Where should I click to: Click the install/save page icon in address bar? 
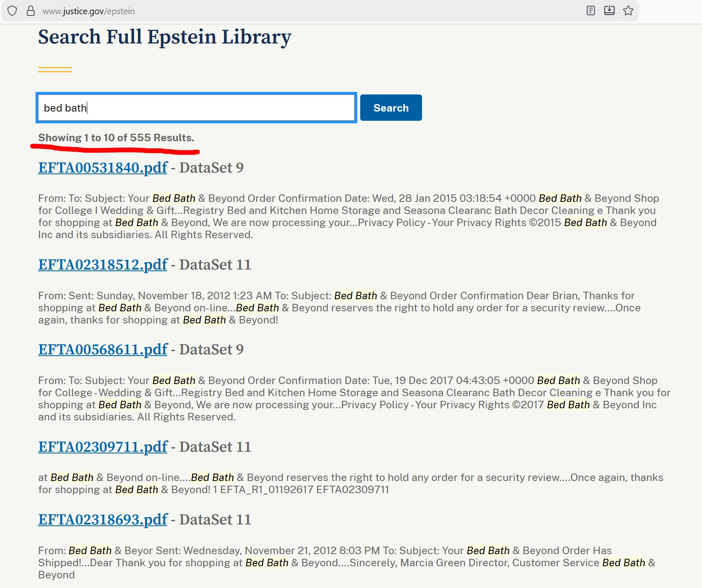609,10
